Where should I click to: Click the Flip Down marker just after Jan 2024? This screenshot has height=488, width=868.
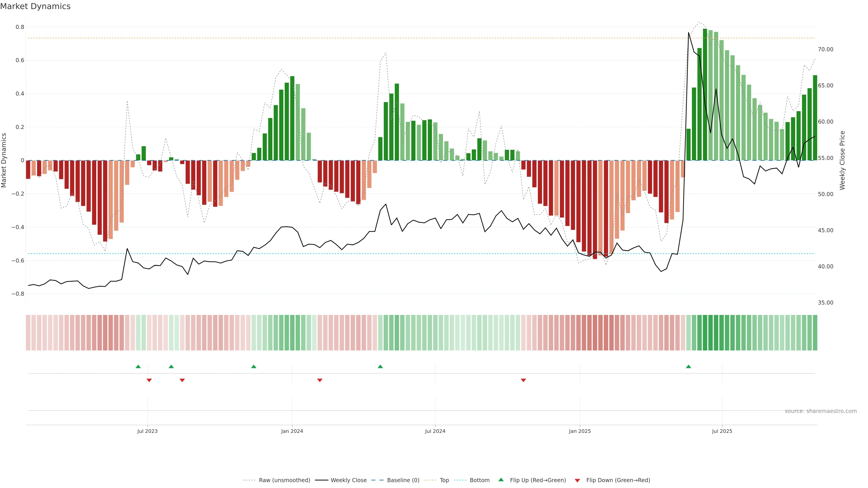[x=320, y=380]
